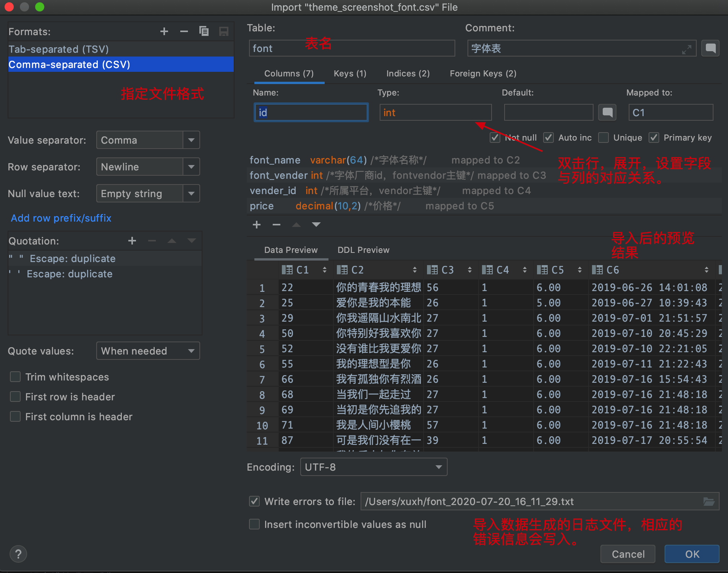The width and height of the screenshot is (728, 573).
Task: Open the Value separator dropdown
Action: [148, 140]
